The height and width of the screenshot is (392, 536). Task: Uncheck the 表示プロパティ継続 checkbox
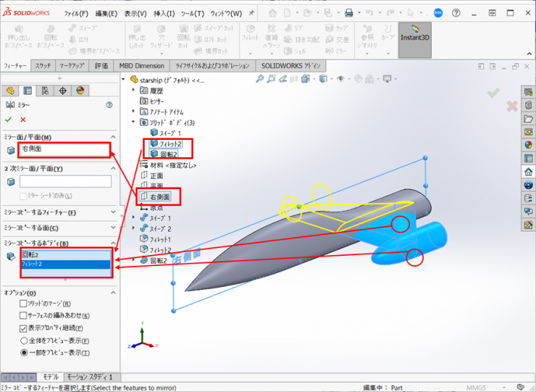click(x=24, y=328)
